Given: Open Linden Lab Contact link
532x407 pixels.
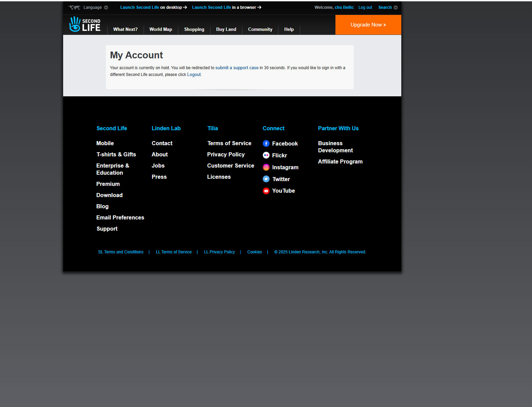Looking at the screenshot, I should [162, 143].
